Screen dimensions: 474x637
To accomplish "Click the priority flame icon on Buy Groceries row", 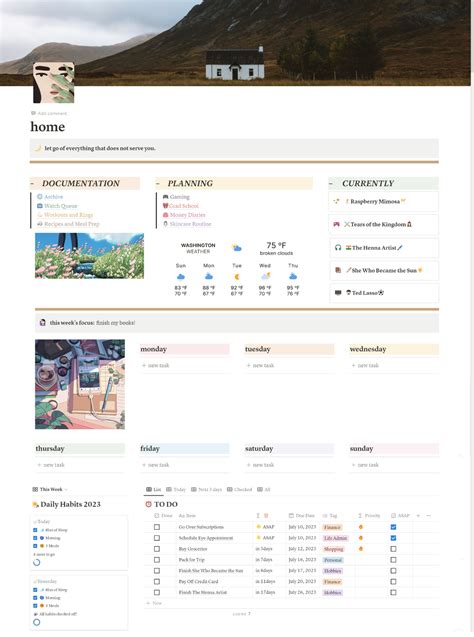I will (361, 549).
